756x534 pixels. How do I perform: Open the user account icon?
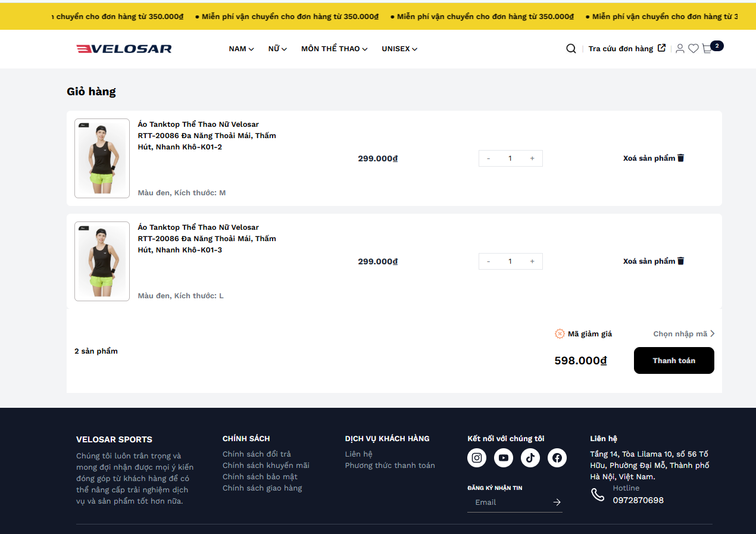pyautogui.click(x=680, y=49)
